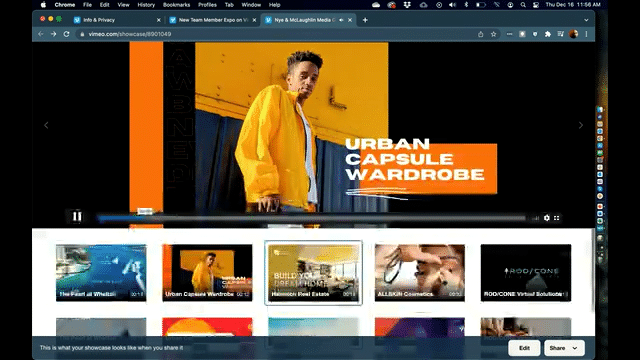Open the Profiles menu

tap(207, 5)
